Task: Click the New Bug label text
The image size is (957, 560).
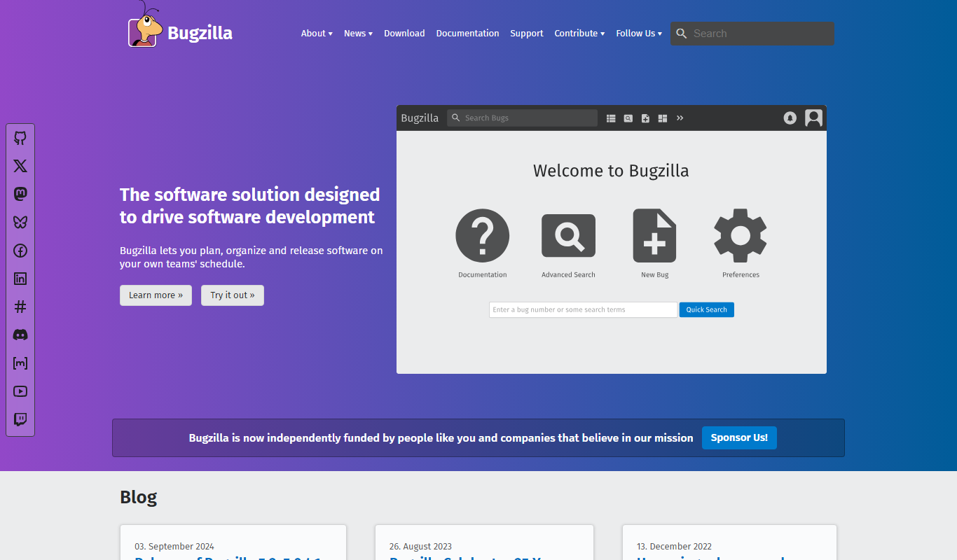Action: (655, 275)
